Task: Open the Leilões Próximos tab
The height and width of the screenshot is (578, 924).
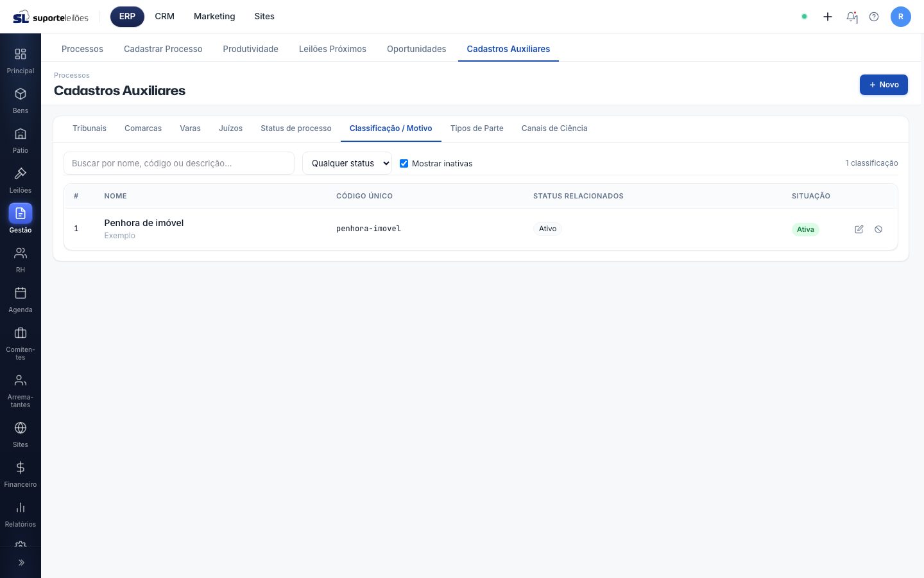Action: pyautogui.click(x=332, y=49)
